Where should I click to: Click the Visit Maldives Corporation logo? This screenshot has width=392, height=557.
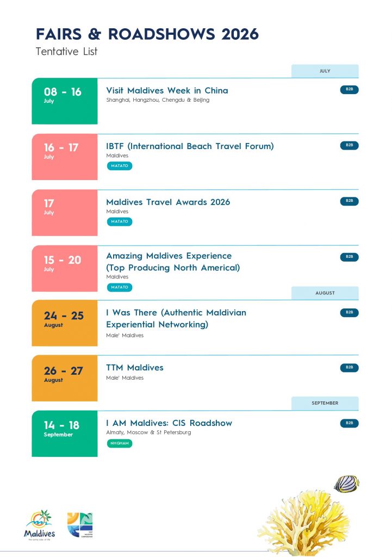point(79,525)
